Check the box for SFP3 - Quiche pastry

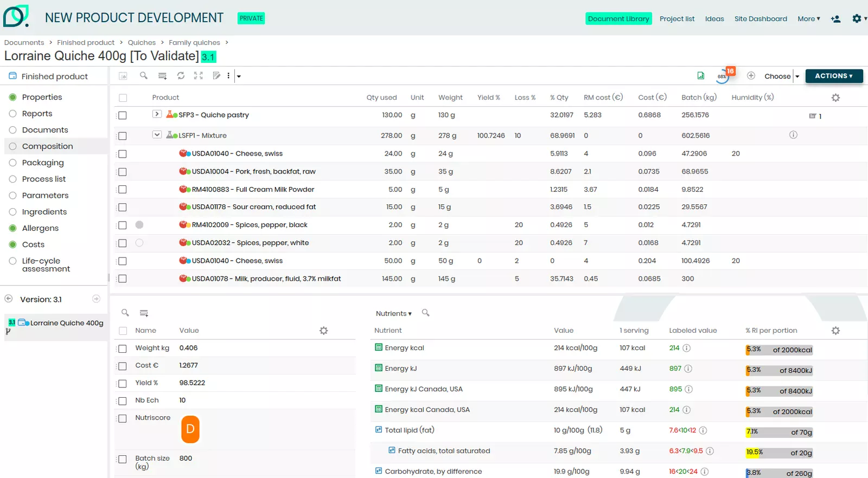click(x=123, y=115)
